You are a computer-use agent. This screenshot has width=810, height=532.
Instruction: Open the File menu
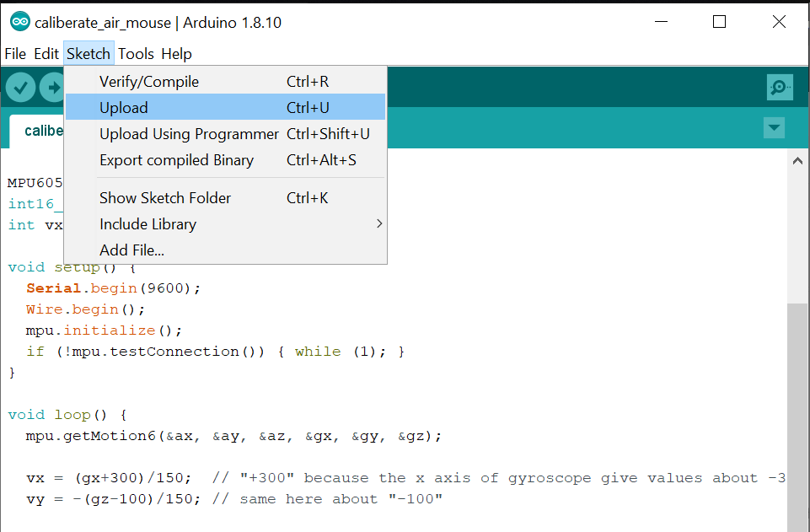15,54
